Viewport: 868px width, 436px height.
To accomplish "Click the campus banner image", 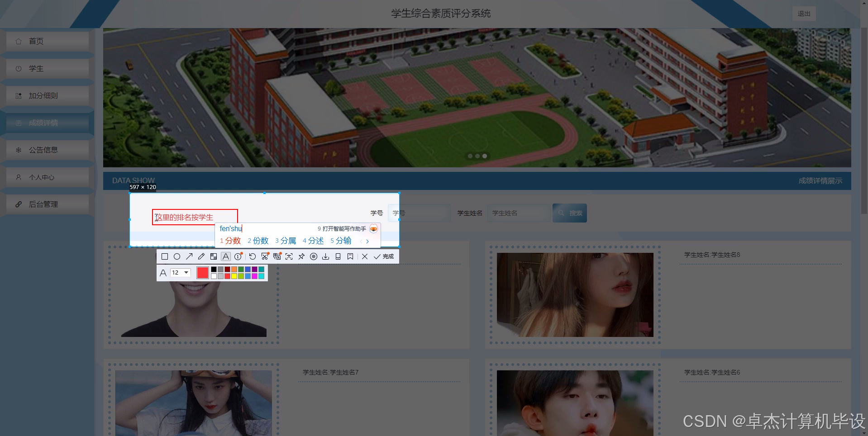I will click(477, 98).
